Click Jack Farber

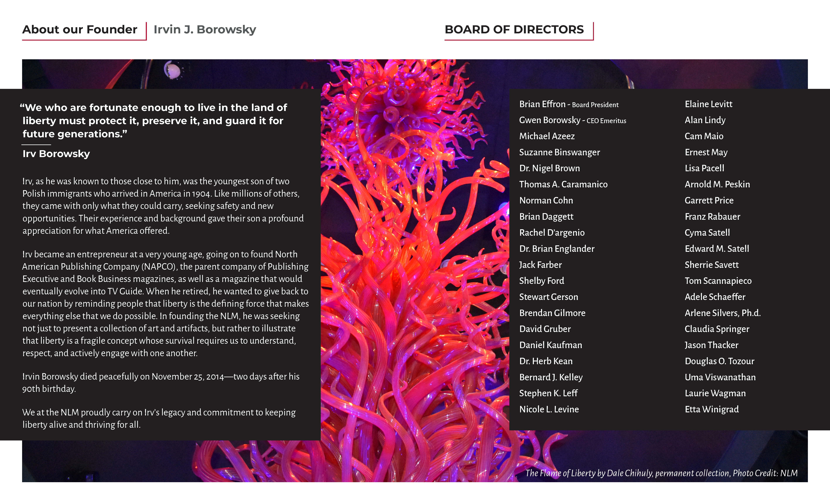[540, 265]
